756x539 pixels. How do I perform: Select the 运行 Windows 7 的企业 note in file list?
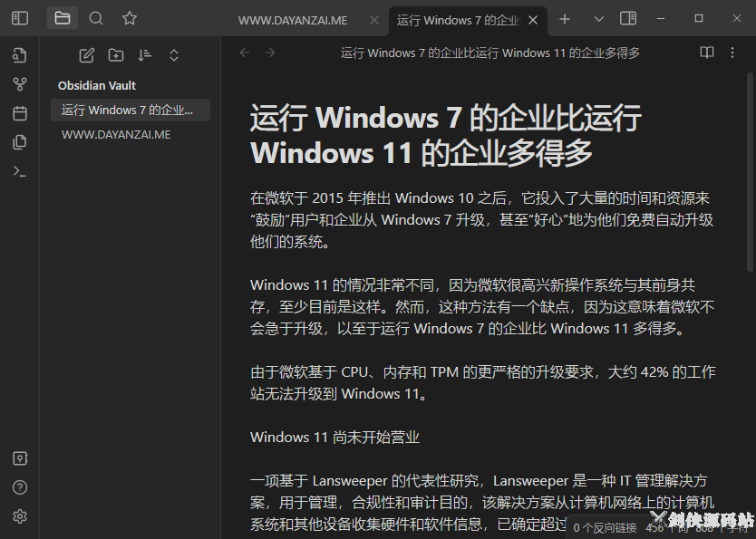(131, 111)
